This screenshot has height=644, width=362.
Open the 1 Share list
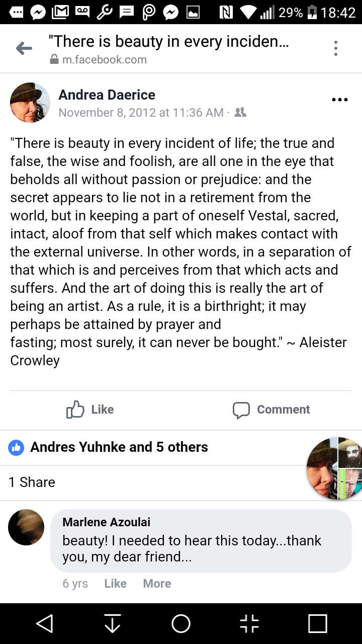click(x=32, y=482)
